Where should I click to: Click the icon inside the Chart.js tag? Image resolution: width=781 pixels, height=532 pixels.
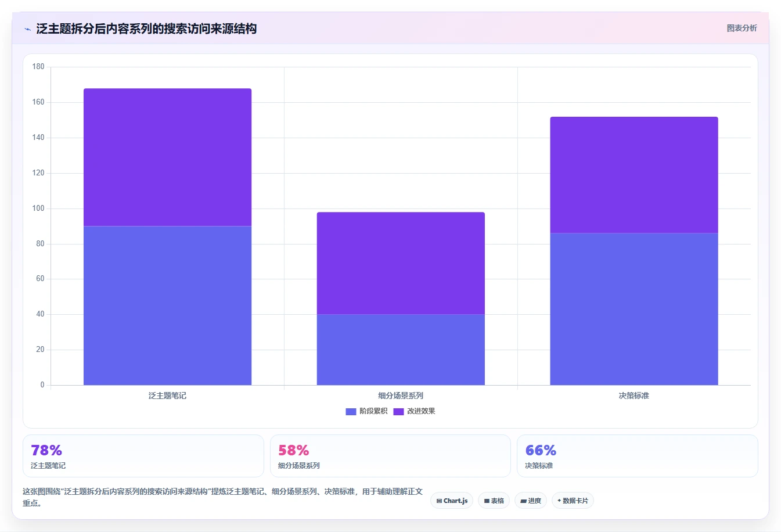pyautogui.click(x=439, y=501)
